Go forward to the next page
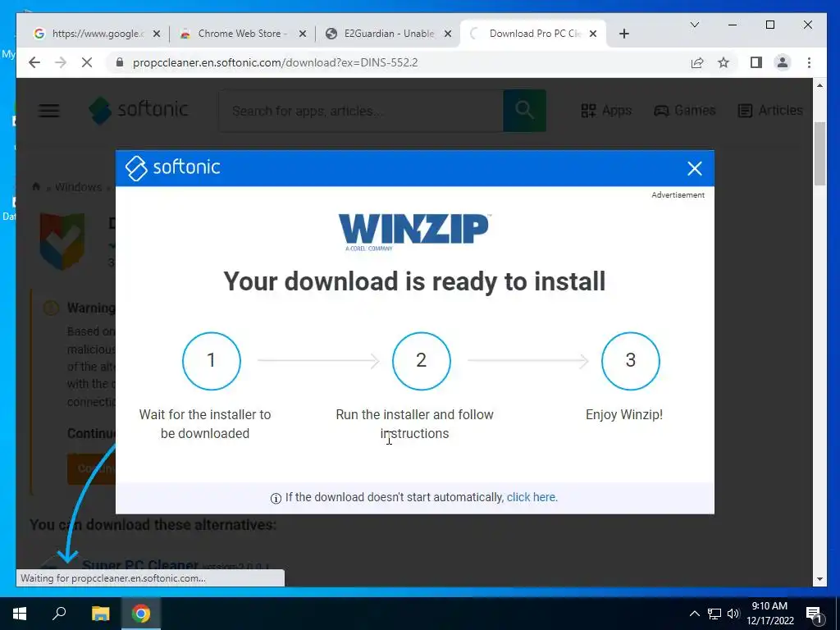 point(61,62)
